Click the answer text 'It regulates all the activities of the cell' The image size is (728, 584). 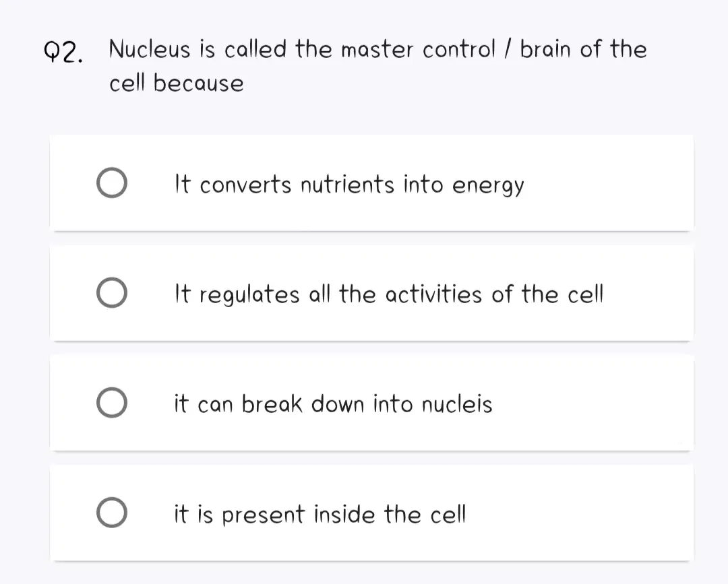click(389, 294)
